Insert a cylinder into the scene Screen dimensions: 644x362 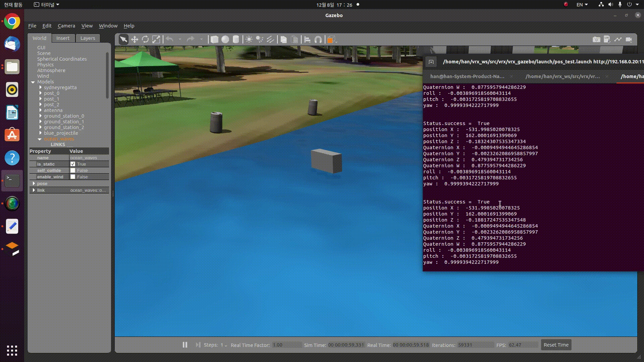[236, 39]
